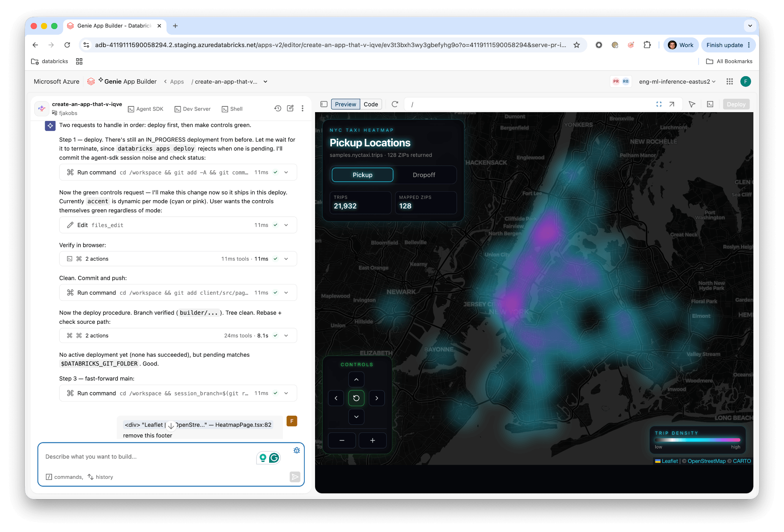The width and height of the screenshot is (784, 532).
Task: Open the OpenStreetMap attribution link
Action: [706, 461]
